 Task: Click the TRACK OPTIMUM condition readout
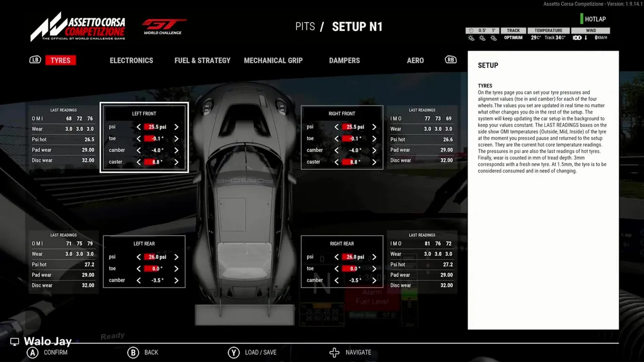coord(513,34)
